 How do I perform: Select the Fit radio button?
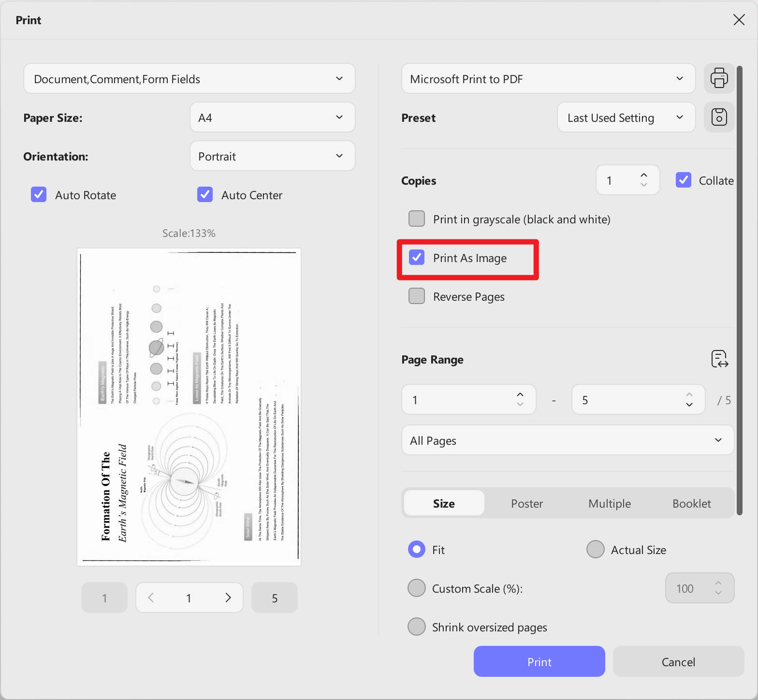point(417,549)
